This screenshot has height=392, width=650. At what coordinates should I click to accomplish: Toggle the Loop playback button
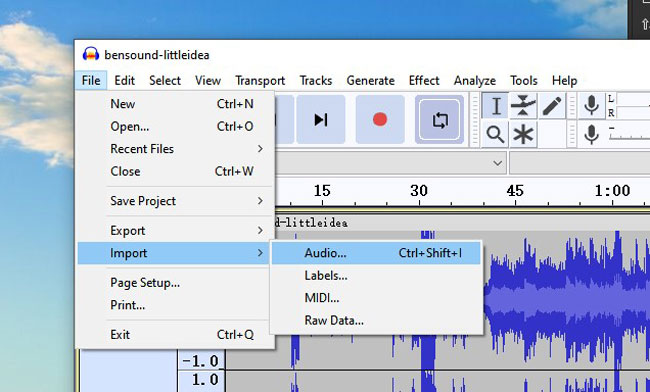click(x=439, y=119)
